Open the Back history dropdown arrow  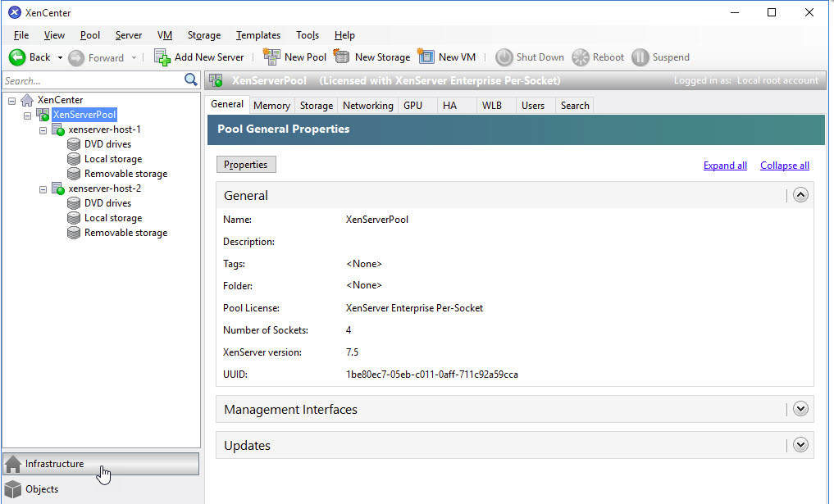coord(60,58)
